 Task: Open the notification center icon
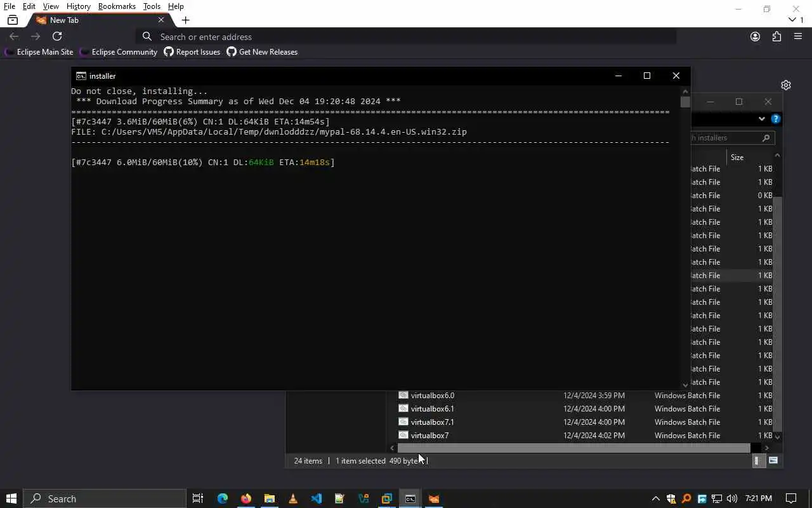click(791, 498)
